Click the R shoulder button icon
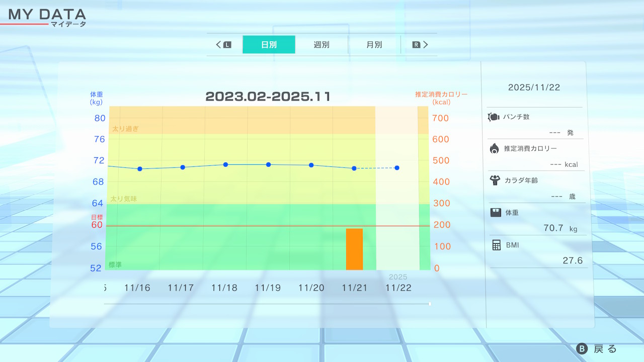Viewport: 644px width, 362px height. point(416,45)
